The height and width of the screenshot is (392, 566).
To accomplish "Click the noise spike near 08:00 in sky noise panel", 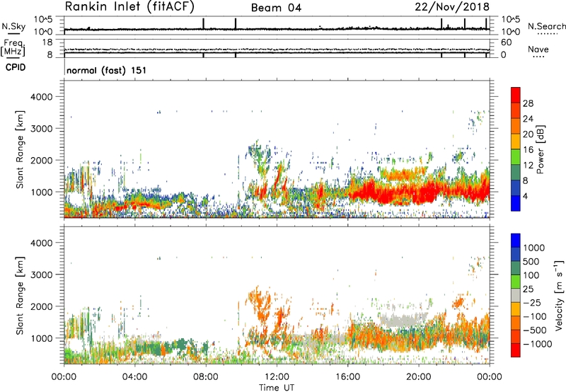I will [x=204, y=24].
